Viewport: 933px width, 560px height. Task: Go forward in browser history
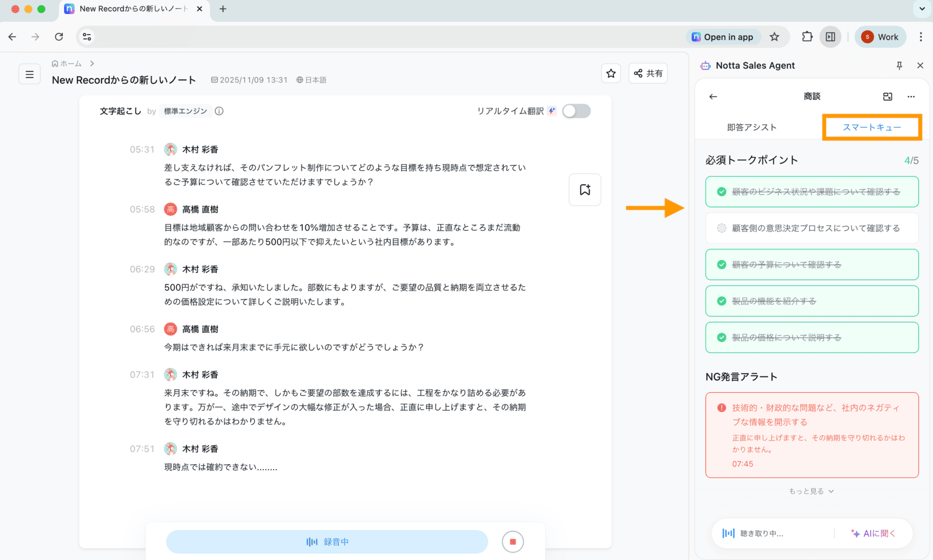(x=36, y=37)
